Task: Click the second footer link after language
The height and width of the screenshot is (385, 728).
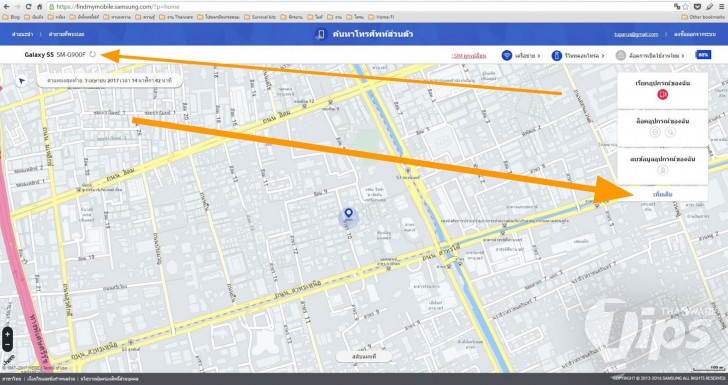Action: [x=50, y=379]
